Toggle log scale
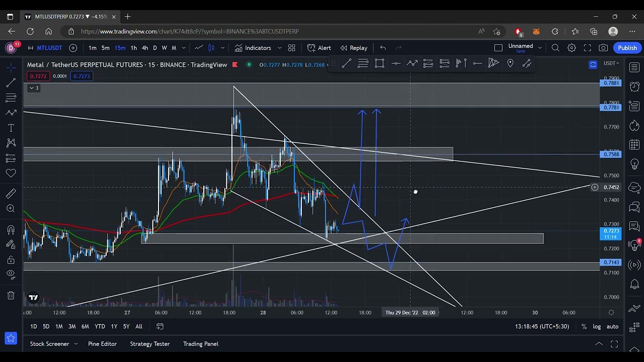 (597, 326)
